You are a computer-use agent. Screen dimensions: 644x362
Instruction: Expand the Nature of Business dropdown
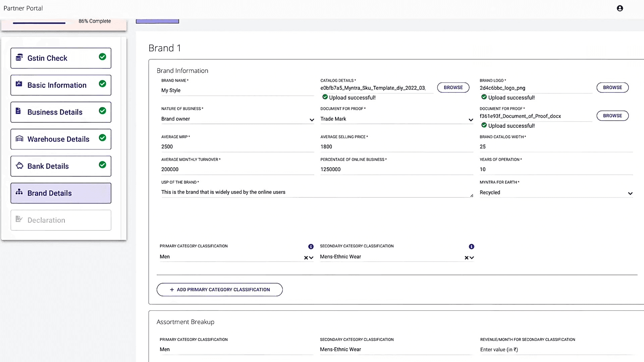(312, 120)
